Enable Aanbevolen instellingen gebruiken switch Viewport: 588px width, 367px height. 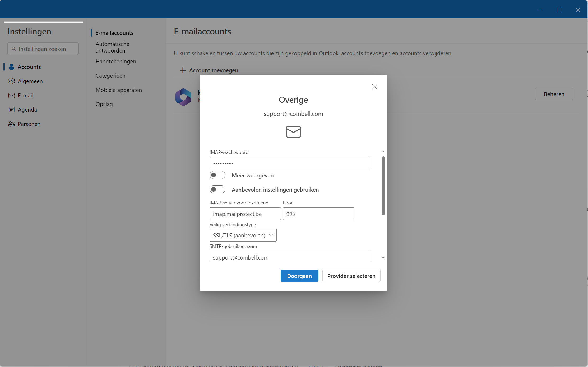pyautogui.click(x=217, y=190)
